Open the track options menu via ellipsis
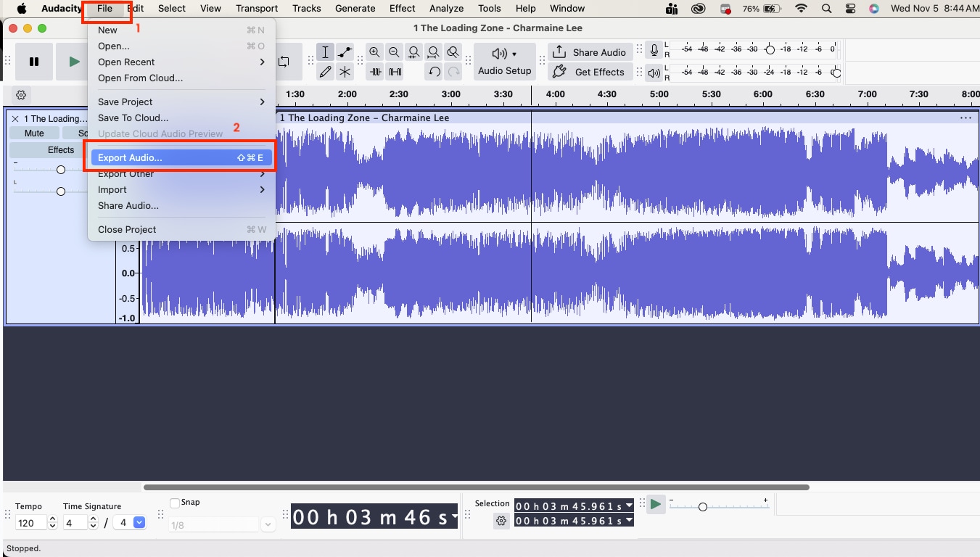The image size is (980, 557). point(965,117)
